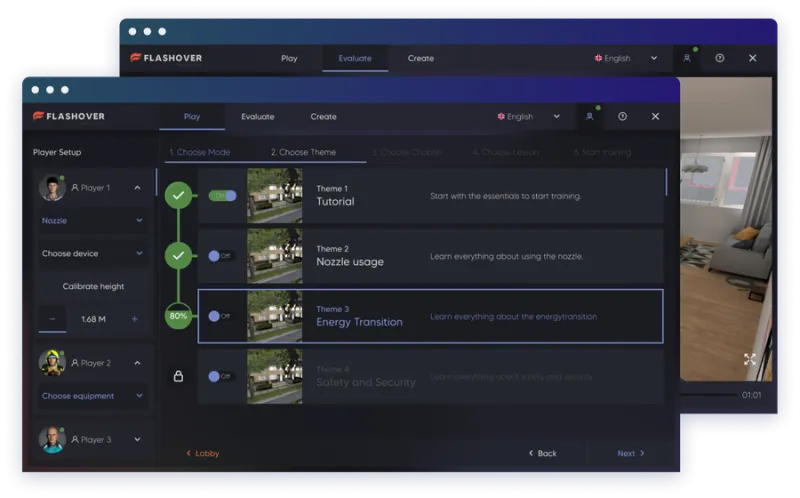Click the Nozzle usage theme thumbnail

(274, 256)
